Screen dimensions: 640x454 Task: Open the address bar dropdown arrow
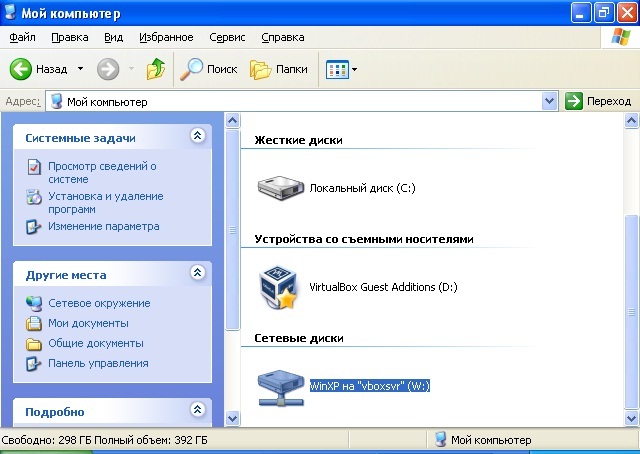pyautogui.click(x=549, y=101)
